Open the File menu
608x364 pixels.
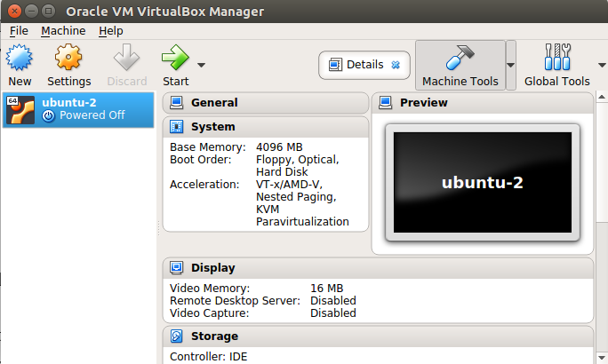[19, 30]
